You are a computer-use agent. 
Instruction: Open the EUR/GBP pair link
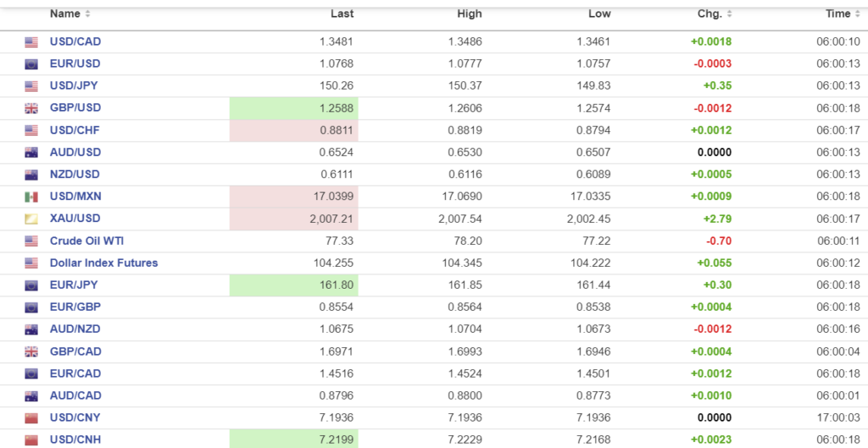75,307
